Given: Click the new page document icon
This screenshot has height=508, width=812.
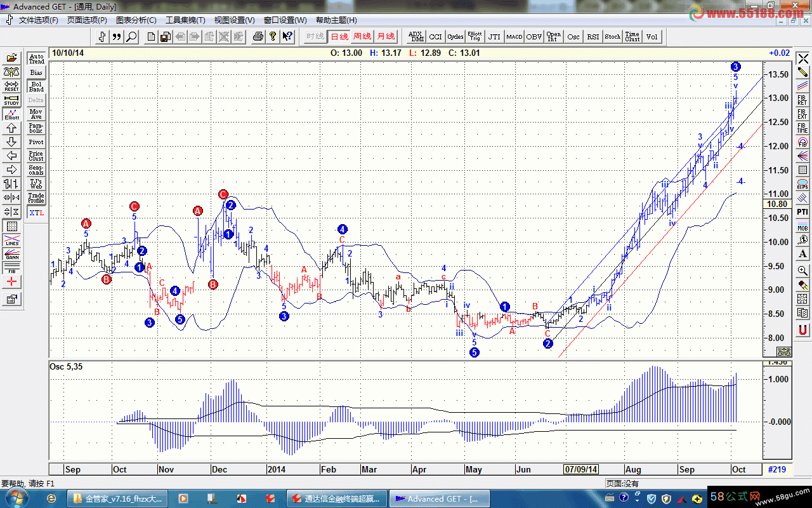Looking at the screenshot, I should pos(151,37).
